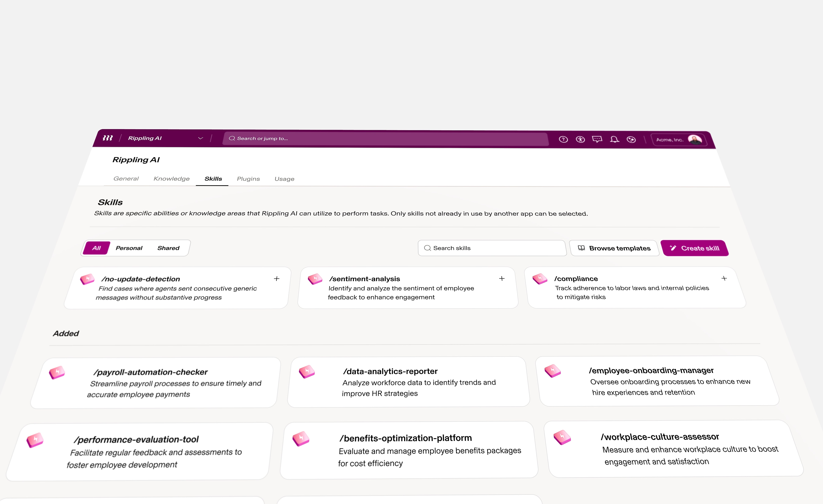This screenshot has width=823, height=504.
Task: Click the magic wand icon on Create skill
Action: point(673,248)
